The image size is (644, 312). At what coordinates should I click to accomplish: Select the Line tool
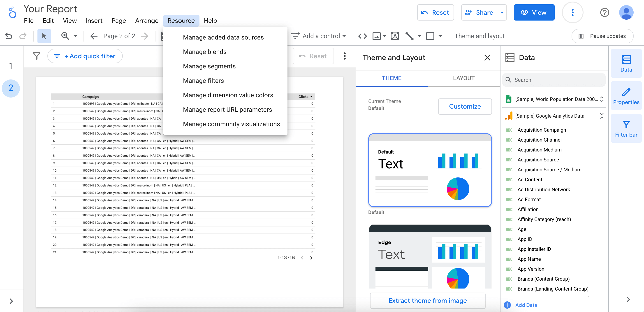[410, 36]
